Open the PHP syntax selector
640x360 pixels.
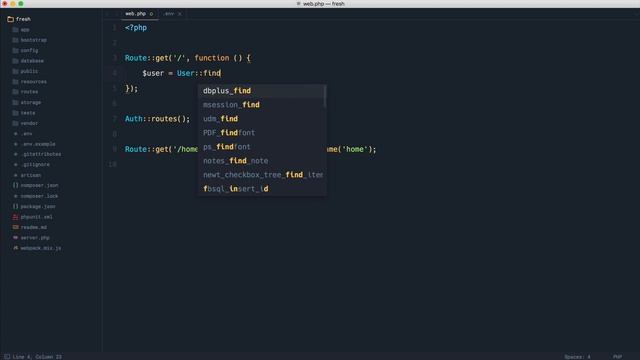pos(618,357)
